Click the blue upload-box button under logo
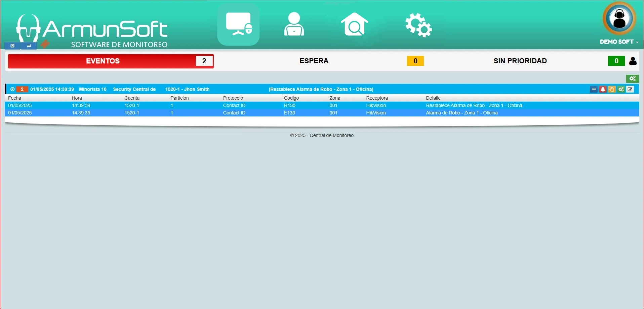Screen dimensions: 644x309 point(12,46)
